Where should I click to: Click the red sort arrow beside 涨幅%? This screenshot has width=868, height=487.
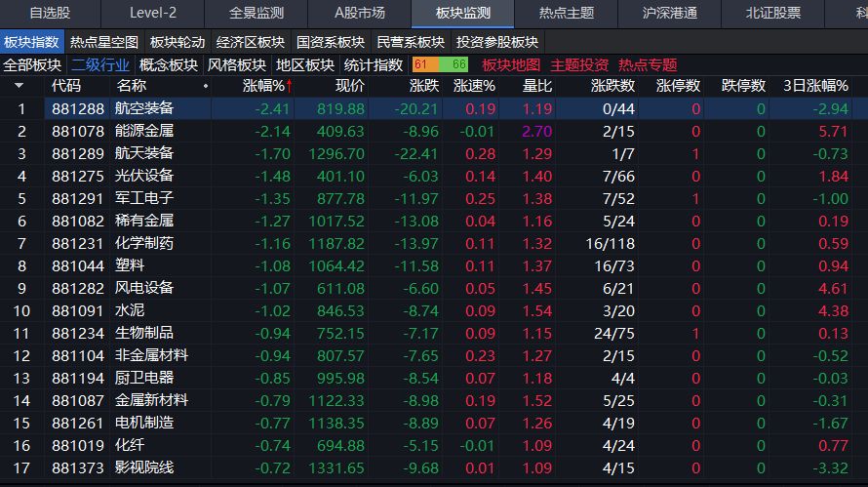coord(289,86)
